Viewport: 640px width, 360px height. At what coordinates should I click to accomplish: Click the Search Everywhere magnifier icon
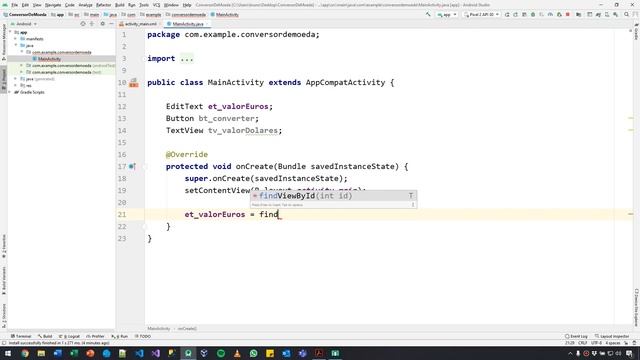tap(627, 15)
